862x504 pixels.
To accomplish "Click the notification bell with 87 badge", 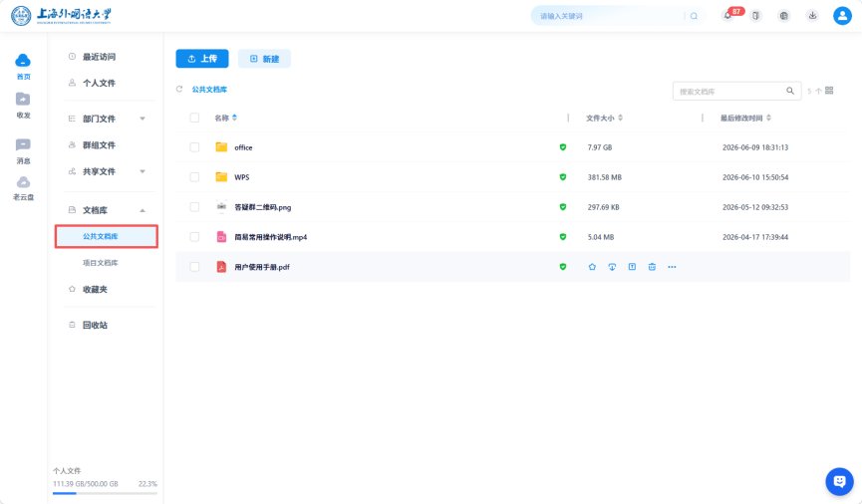I will pos(727,15).
